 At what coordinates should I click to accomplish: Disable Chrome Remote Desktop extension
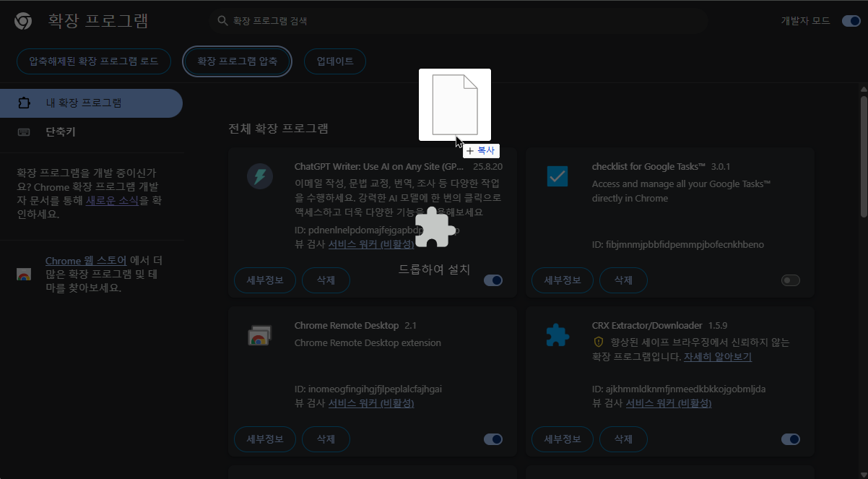click(x=493, y=439)
